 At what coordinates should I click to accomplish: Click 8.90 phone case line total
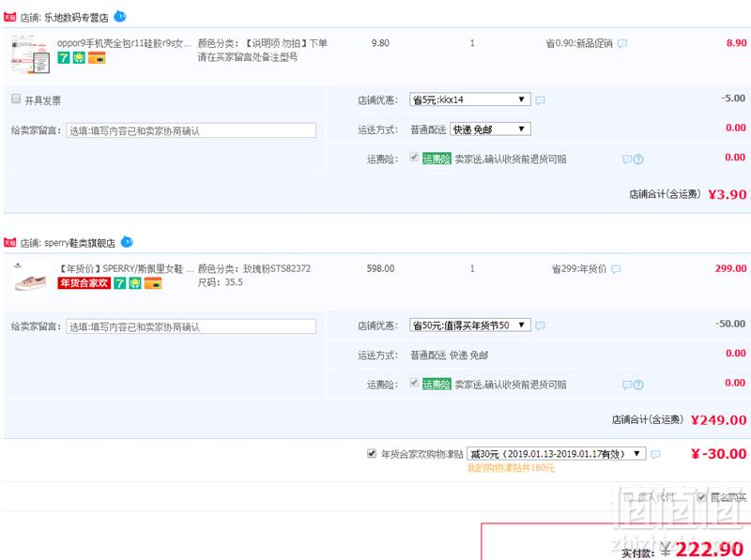[736, 43]
